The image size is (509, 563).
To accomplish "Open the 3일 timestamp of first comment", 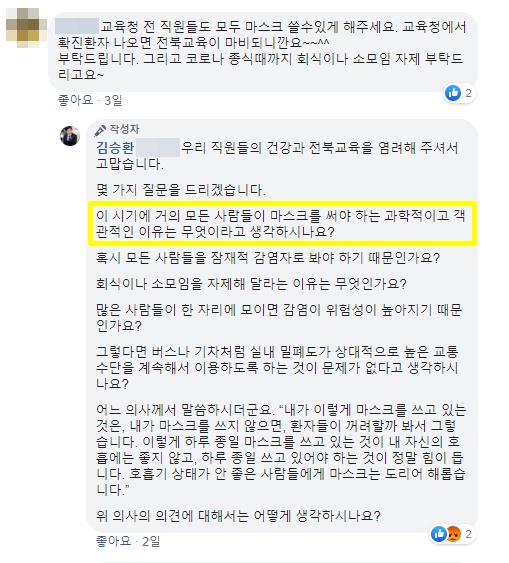I will [x=113, y=100].
